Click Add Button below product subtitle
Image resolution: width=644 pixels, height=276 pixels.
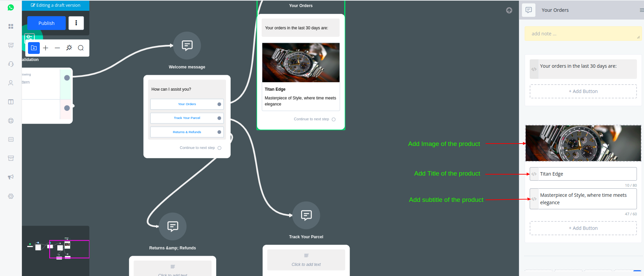coord(583,228)
